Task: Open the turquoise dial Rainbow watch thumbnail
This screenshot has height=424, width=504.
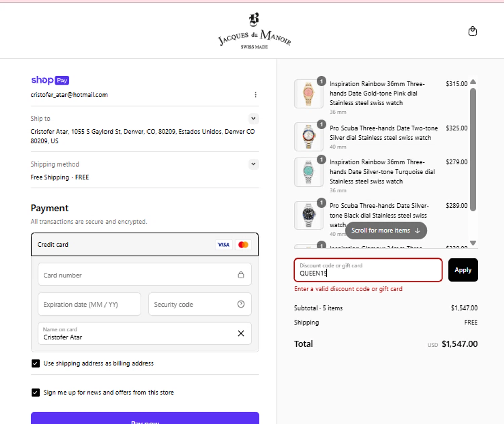Action: click(x=308, y=172)
